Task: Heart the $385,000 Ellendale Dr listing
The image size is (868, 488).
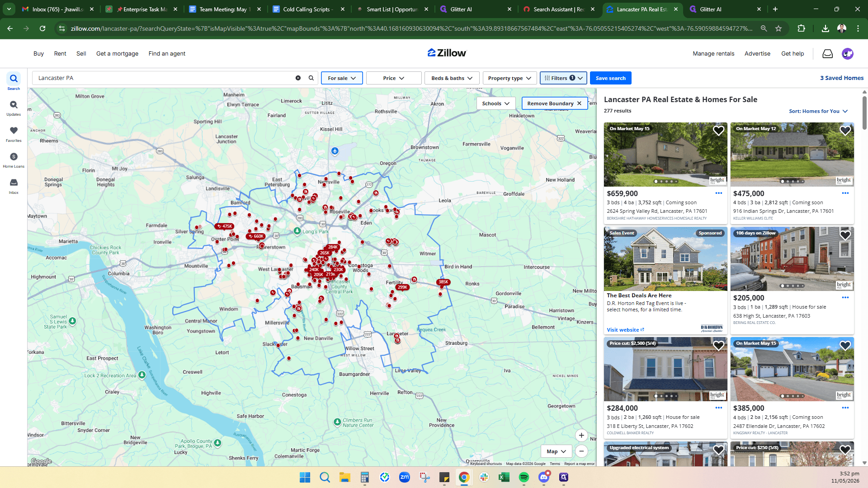Action: (845, 346)
